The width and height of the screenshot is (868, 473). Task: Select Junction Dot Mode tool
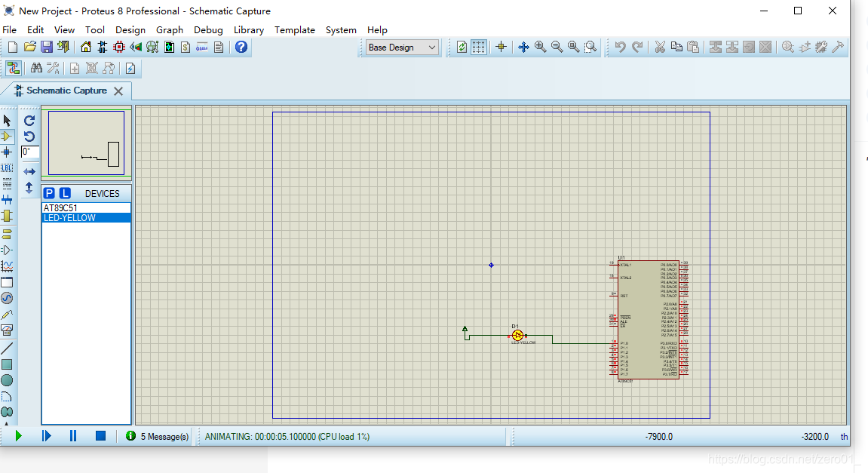pyautogui.click(x=8, y=152)
